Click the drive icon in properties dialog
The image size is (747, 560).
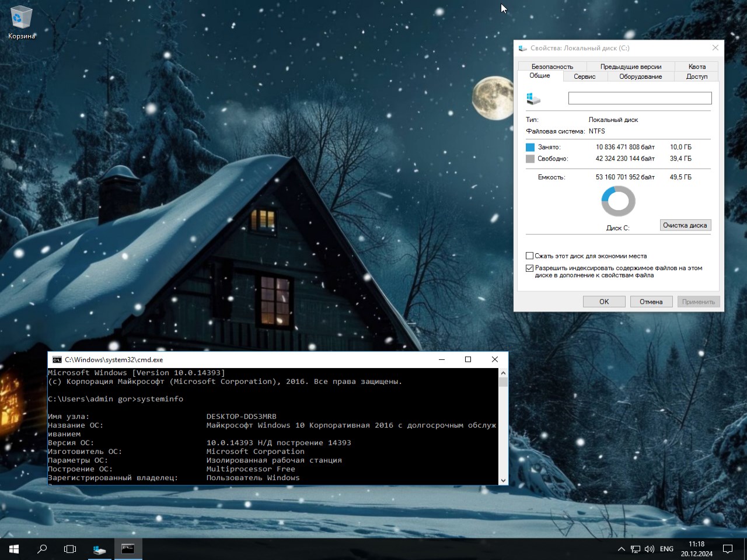[533, 99]
